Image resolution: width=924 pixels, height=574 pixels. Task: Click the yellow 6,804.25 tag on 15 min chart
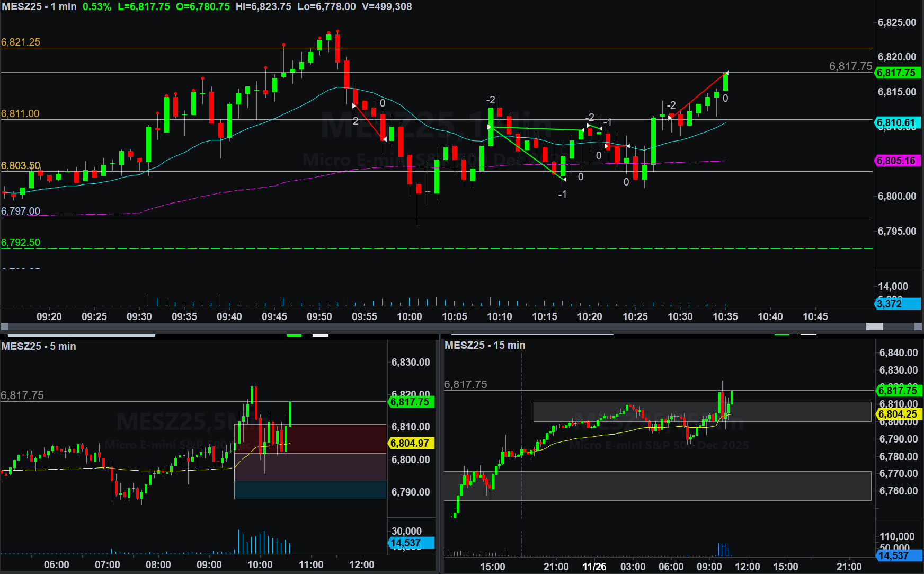tap(899, 414)
